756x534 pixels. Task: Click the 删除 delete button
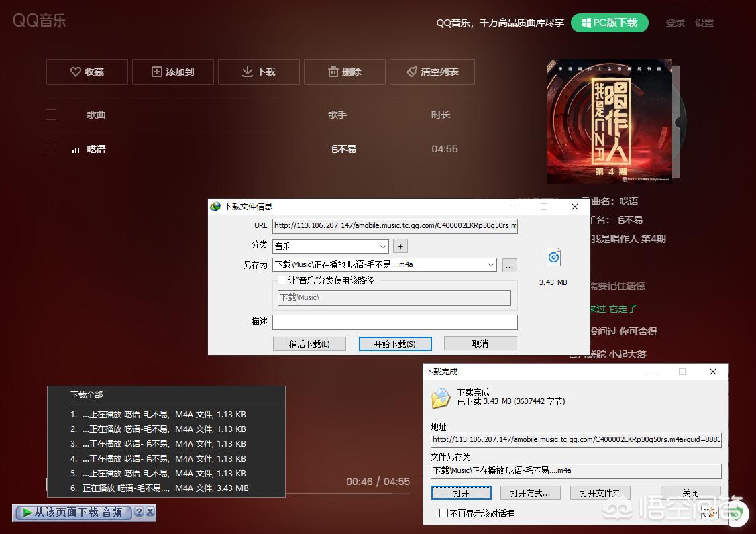tap(345, 72)
